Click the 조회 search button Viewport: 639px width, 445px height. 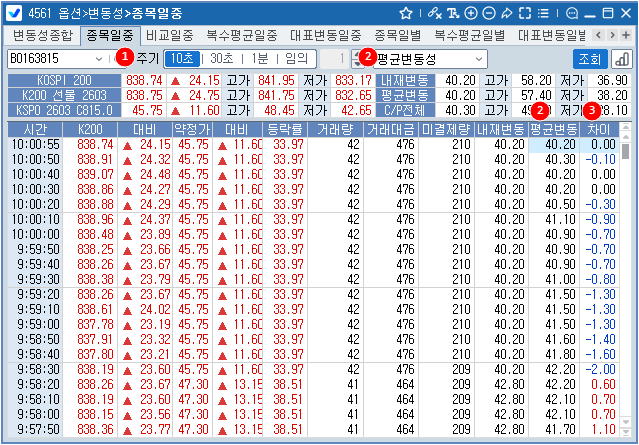pyautogui.click(x=590, y=58)
